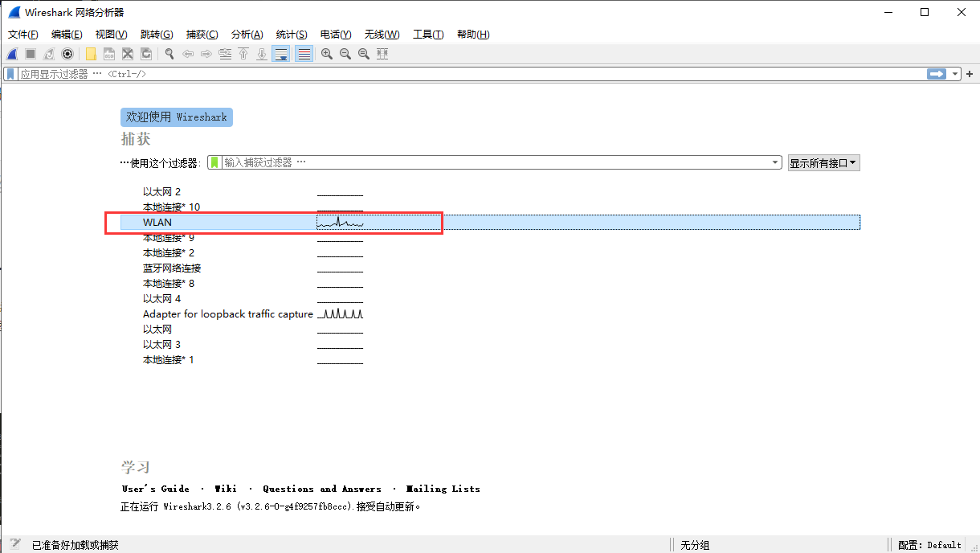Open the 无线(W) menu
Screen dimensions: 980x553
(x=382, y=35)
